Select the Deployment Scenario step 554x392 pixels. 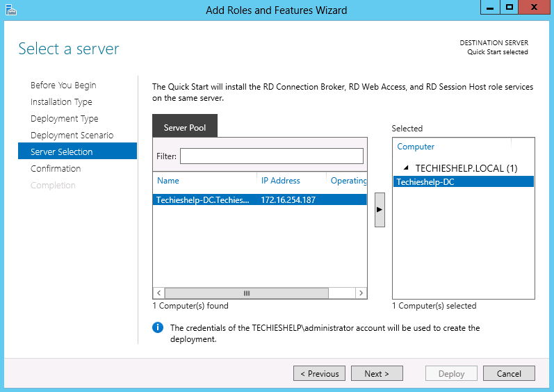72,136
